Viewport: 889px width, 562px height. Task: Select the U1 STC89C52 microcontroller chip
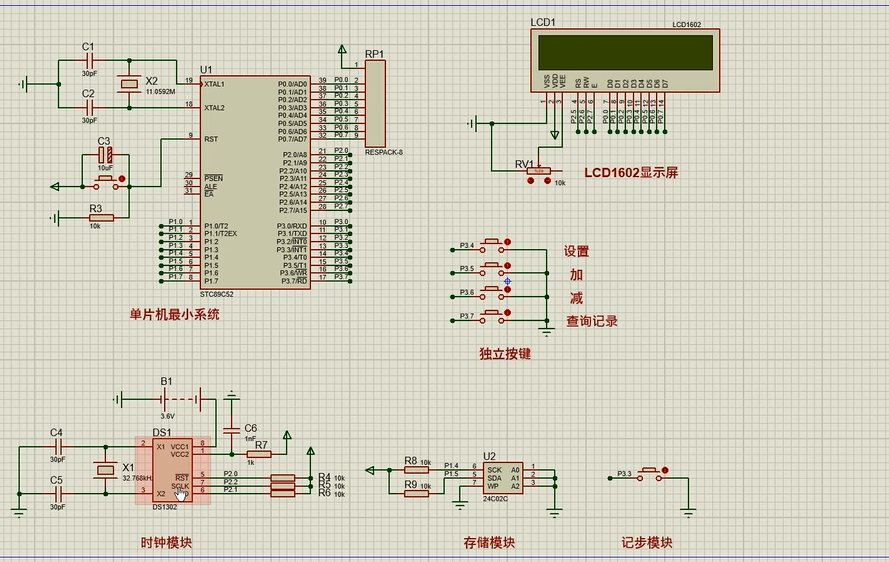[255, 183]
